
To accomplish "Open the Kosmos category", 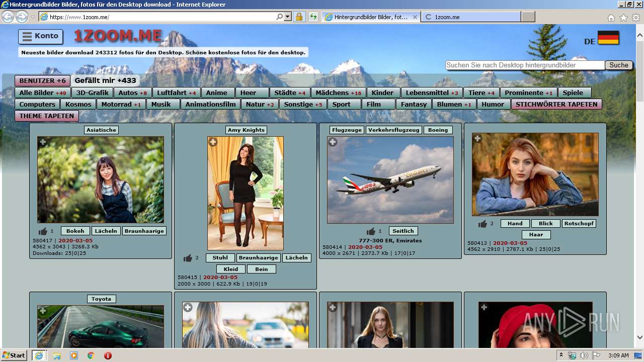I will pyautogui.click(x=78, y=104).
